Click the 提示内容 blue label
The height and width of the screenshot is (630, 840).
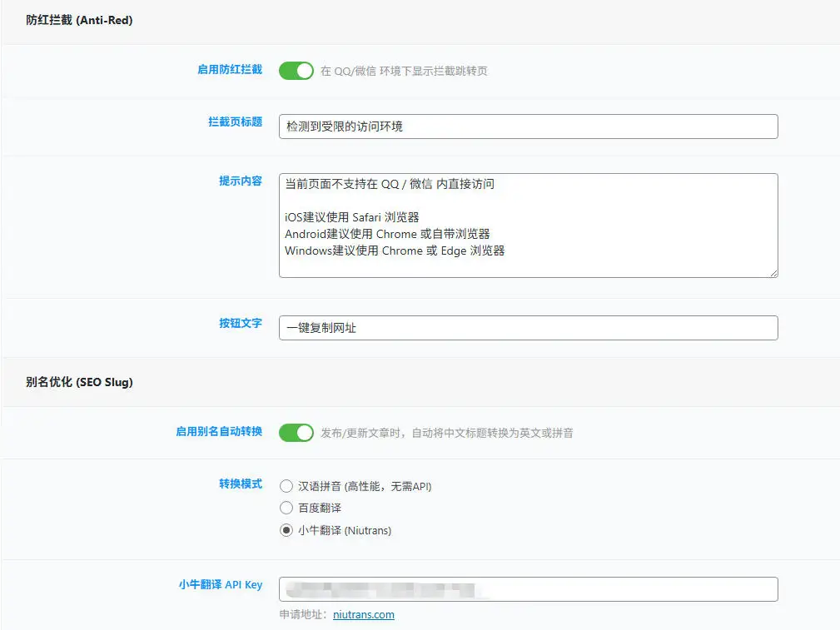tap(240, 181)
